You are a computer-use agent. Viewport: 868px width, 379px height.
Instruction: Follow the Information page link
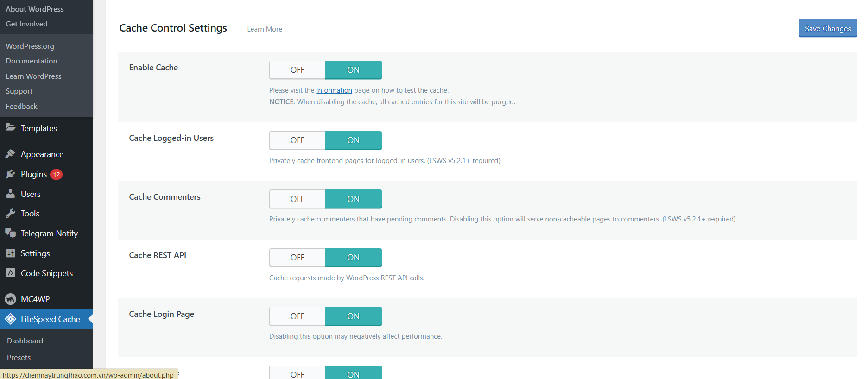pos(334,90)
